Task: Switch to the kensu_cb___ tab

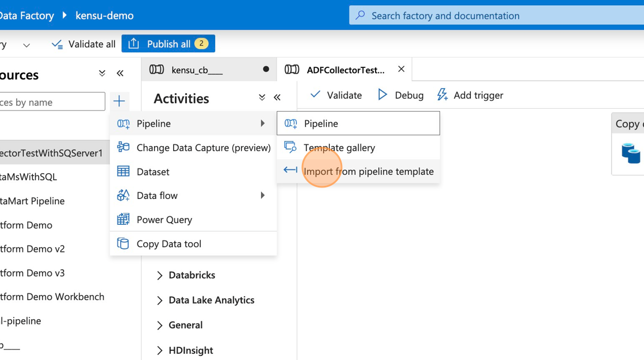Action: (x=209, y=70)
